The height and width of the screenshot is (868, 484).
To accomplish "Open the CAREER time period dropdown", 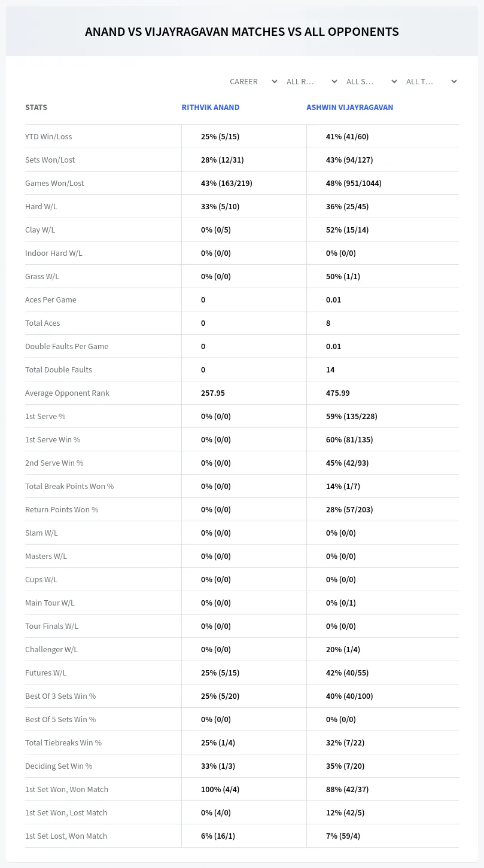I will (x=253, y=81).
